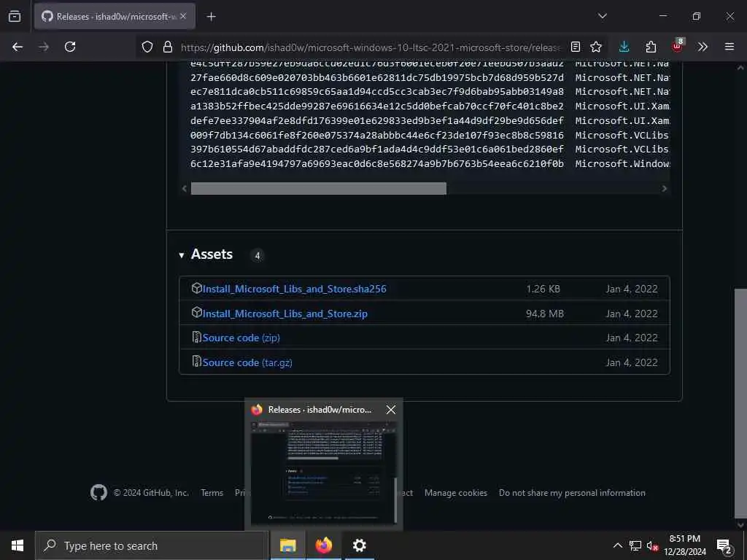This screenshot has height=560, width=747.
Task: Select the hash line starting with a1383b52ffbec
Action: (377, 106)
